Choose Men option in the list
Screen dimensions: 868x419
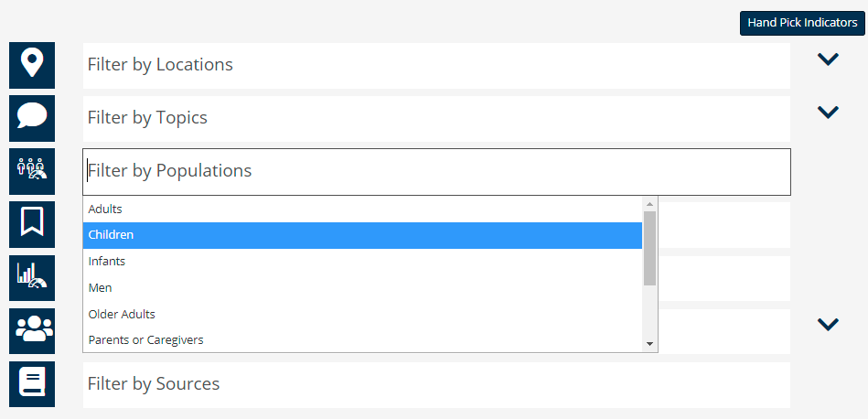coord(362,288)
